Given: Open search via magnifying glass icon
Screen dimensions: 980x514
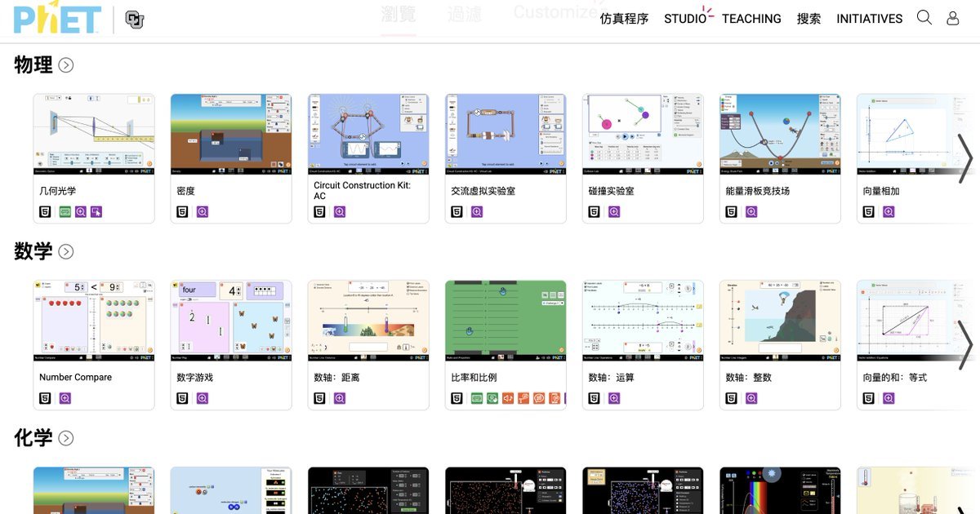Looking at the screenshot, I should pos(924,18).
